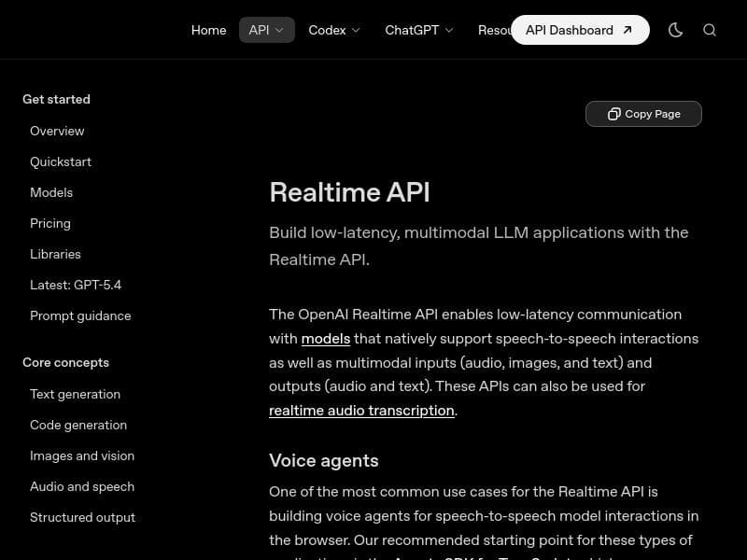
Task: Open Audio and speech under Core concepts
Action: (x=82, y=486)
